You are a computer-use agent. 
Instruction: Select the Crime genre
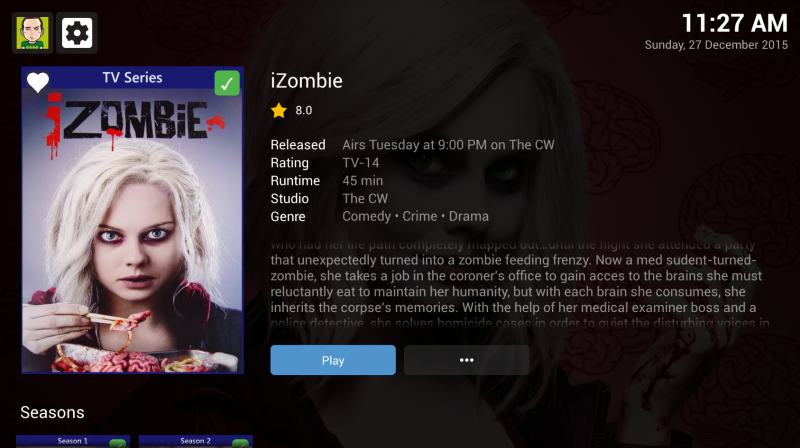pos(419,216)
